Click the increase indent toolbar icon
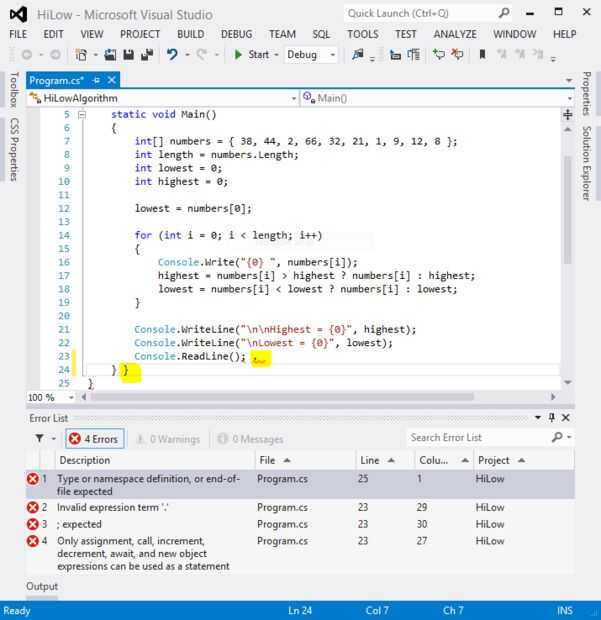 click(x=414, y=55)
